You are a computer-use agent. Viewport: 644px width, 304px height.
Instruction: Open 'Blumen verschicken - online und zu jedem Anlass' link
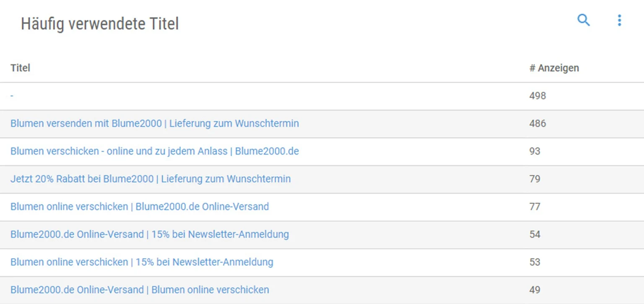point(155,151)
